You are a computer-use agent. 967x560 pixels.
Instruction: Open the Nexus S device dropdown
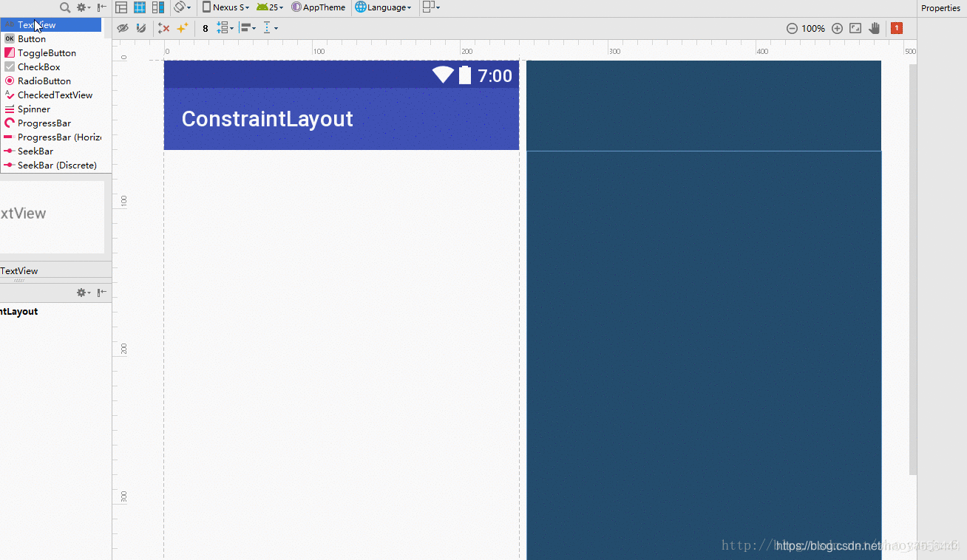tap(226, 7)
